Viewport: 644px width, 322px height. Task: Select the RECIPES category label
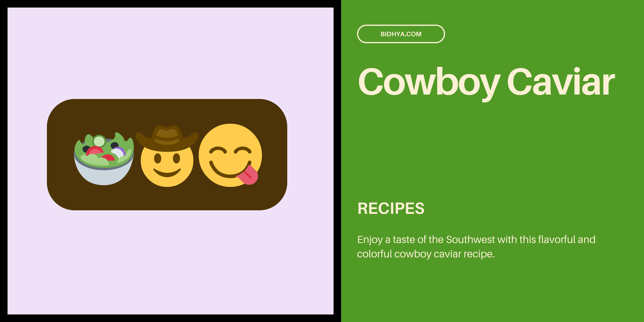point(391,208)
